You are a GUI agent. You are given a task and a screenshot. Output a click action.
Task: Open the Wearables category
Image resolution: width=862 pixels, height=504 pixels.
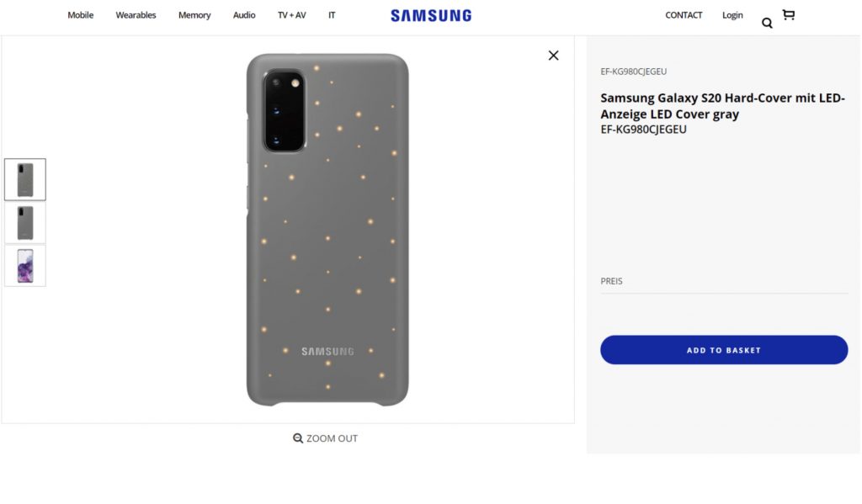(x=136, y=15)
